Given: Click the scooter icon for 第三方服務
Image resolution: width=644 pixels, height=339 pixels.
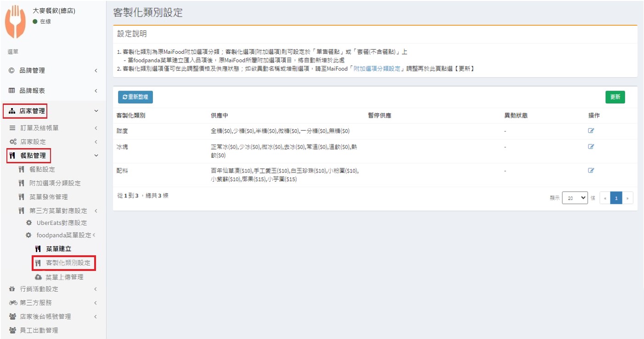Looking at the screenshot, I should click(x=13, y=303).
